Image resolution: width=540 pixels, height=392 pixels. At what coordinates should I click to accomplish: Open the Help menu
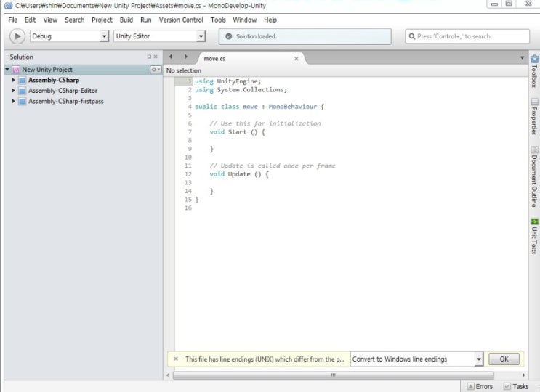click(270, 20)
